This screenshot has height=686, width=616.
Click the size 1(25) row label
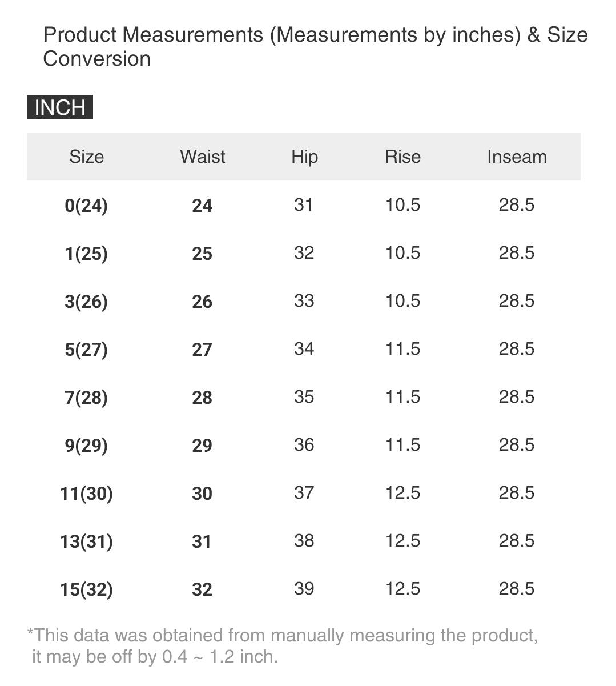point(86,254)
